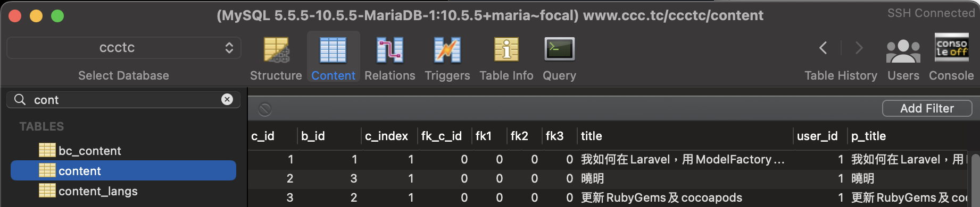Click the disabled filter circle icon
Viewport: 980px width, 207px height.
[265, 109]
